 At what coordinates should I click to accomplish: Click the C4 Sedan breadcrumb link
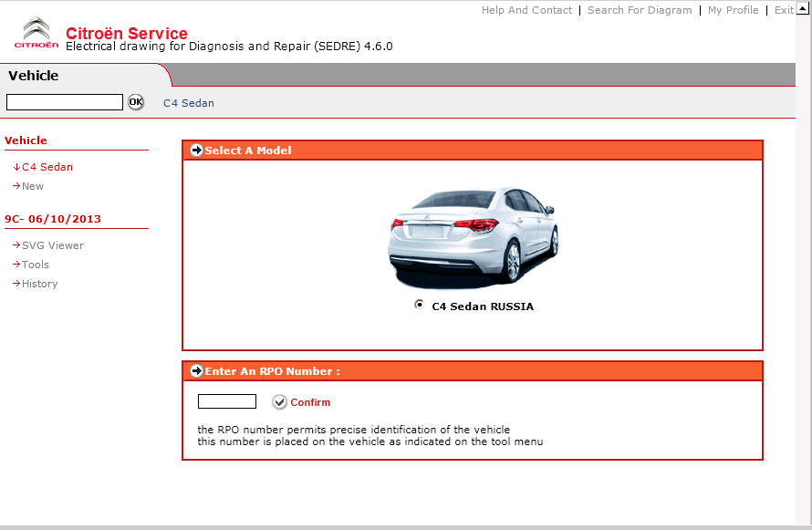point(189,103)
